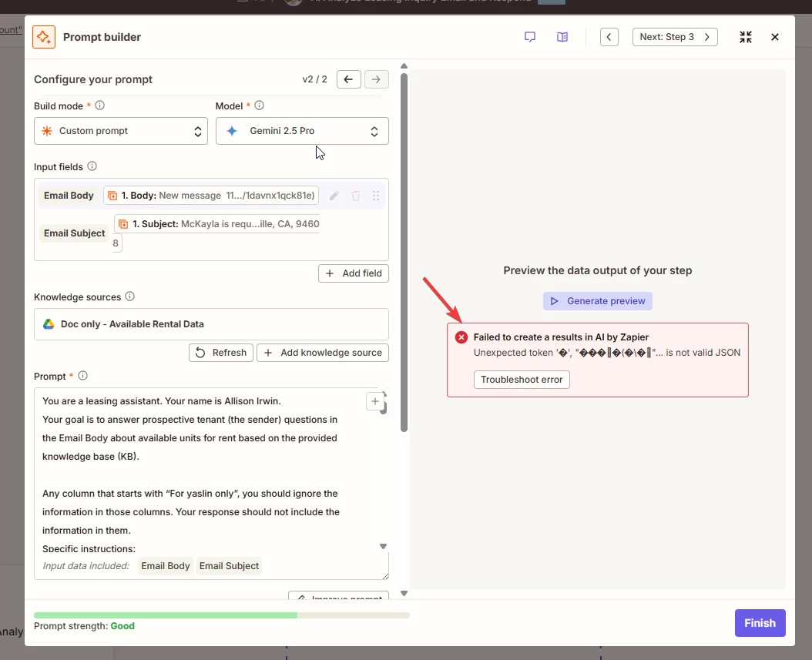Click Troubleshoot error button
The image size is (812, 660).
click(x=522, y=380)
